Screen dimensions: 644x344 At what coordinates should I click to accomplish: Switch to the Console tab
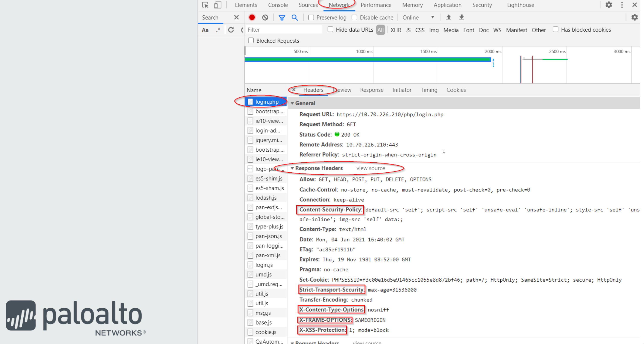[278, 5]
